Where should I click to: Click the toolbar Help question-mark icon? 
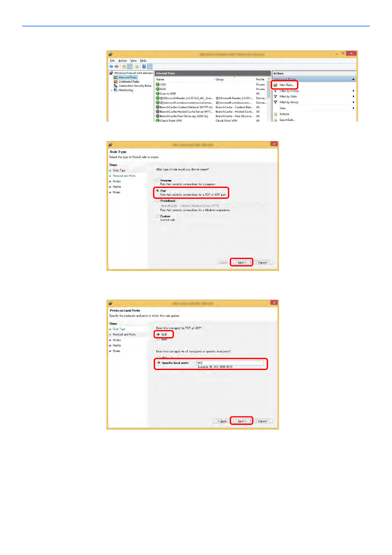click(x=144, y=67)
